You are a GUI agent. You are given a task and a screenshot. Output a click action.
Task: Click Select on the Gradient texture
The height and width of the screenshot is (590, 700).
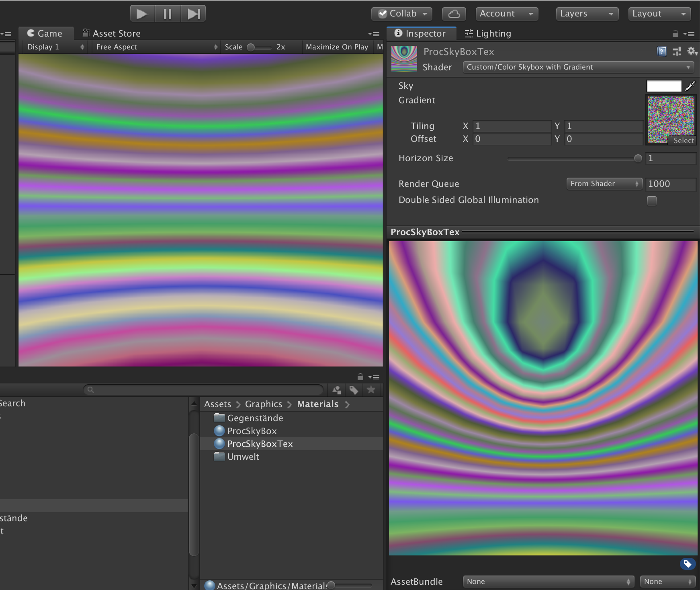(x=684, y=140)
